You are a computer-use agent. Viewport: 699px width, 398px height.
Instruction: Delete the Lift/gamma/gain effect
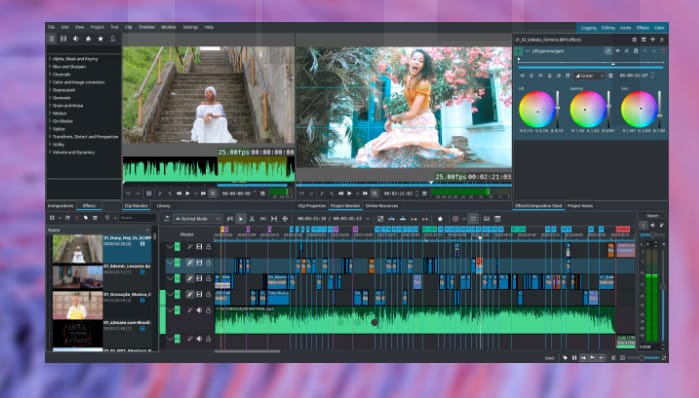[663, 51]
